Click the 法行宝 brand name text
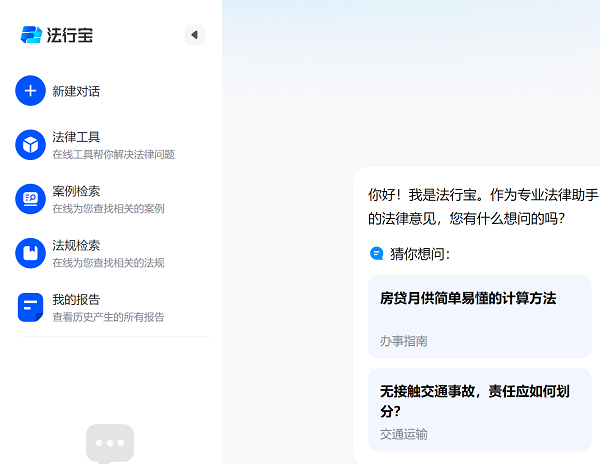Viewport: 600px width, 464px height. [x=70, y=35]
